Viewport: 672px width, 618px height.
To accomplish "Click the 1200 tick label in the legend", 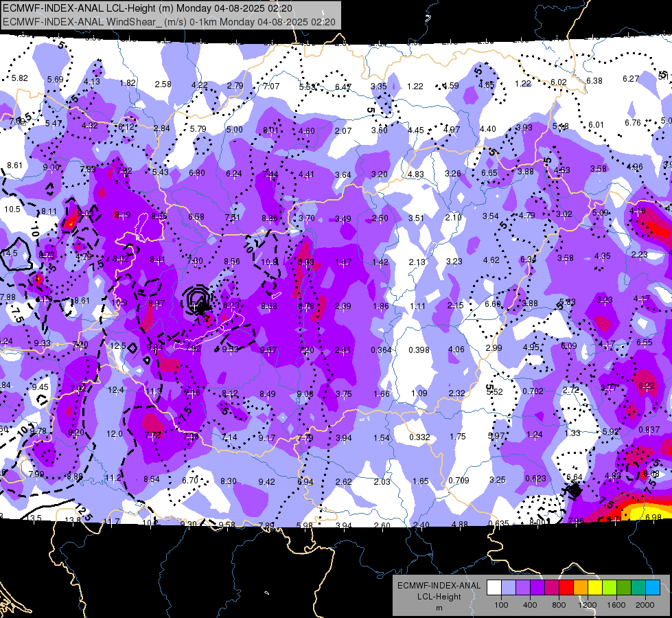I will 587,605.
